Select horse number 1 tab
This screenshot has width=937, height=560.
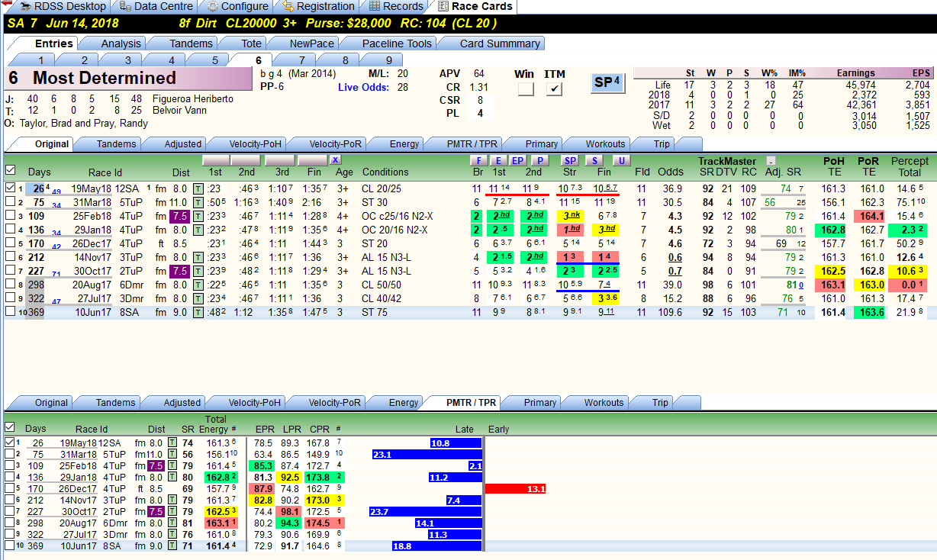41,60
